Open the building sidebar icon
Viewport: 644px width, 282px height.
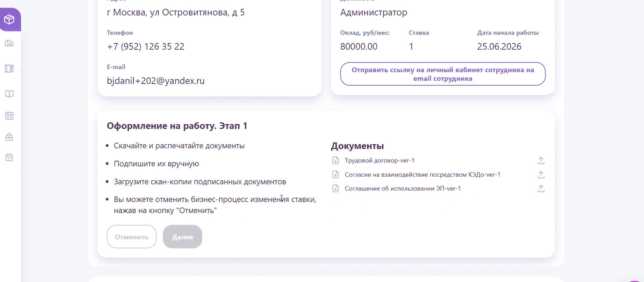point(9,43)
